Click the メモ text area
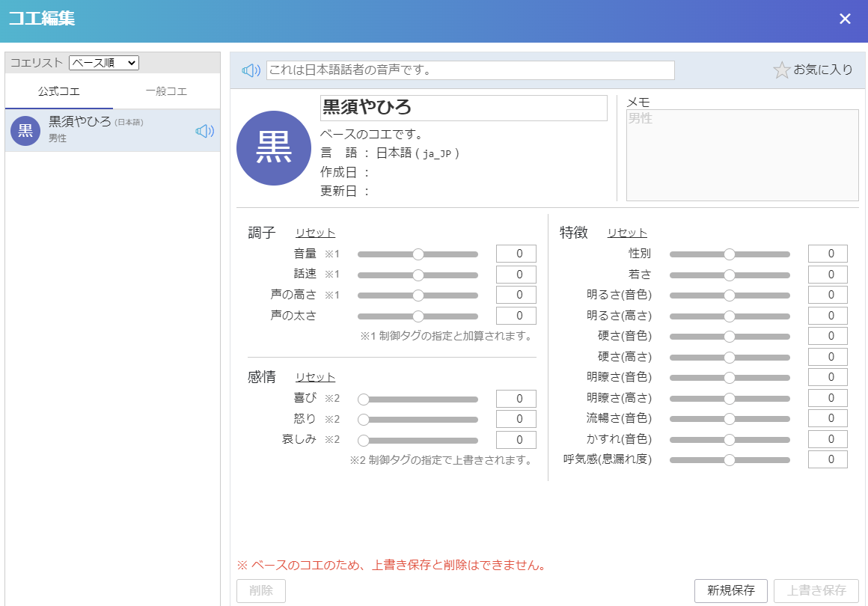 [x=742, y=155]
